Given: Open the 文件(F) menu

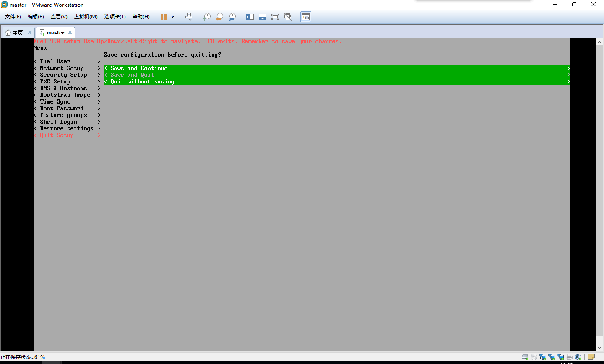Looking at the screenshot, I should (13, 17).
